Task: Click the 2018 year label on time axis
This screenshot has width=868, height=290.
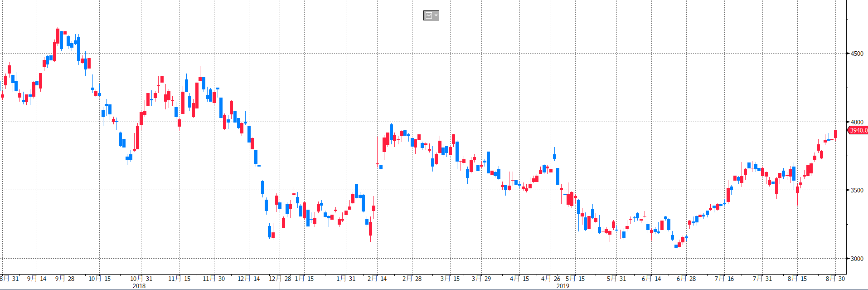Action: pos(139,286)
